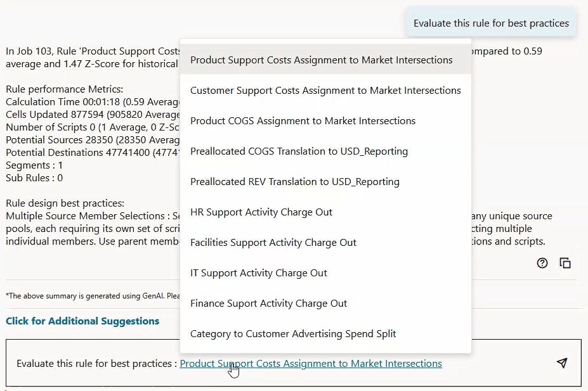Viewport: 588px width, 391px height.
Task: Select 'HR Support Activity Charge Out' rule
Action: click(261, 212)
